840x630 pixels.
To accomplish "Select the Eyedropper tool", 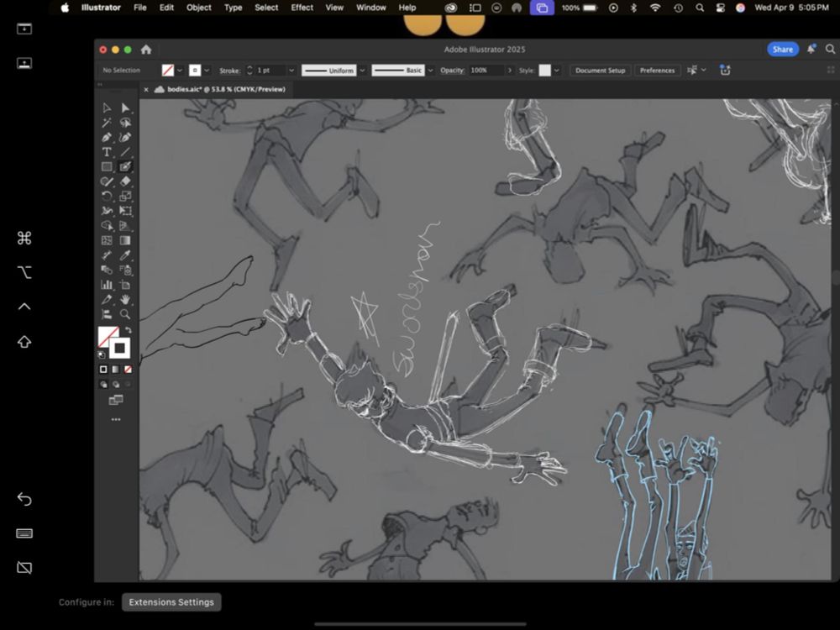I will click(125, 255).
